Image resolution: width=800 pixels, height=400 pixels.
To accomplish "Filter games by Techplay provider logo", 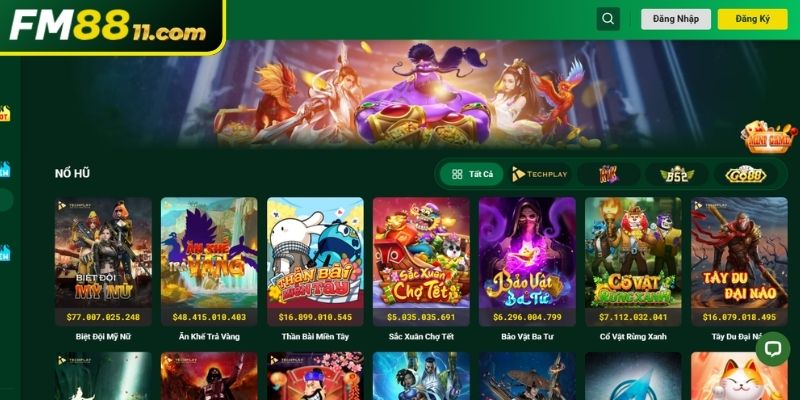I will pos(539,174).
